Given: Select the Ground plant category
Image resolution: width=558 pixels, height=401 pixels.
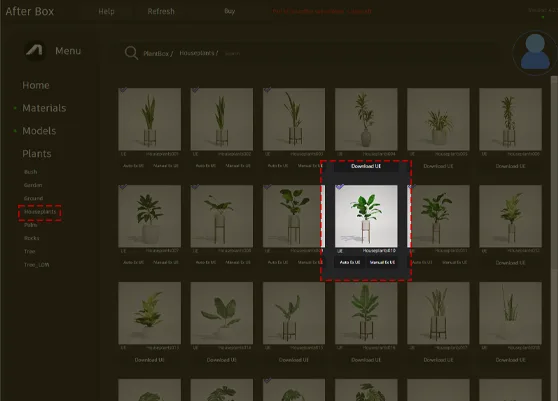Looking at the screenshot, I should pos(33,198).
